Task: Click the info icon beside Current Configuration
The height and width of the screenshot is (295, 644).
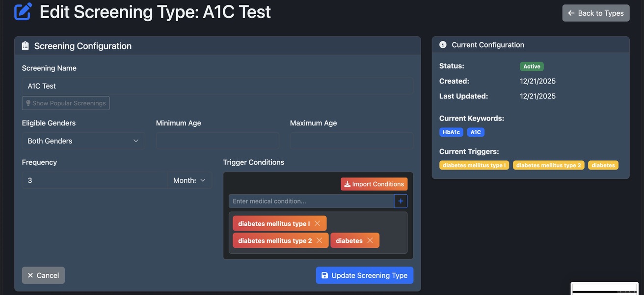Action: [443, 45]
